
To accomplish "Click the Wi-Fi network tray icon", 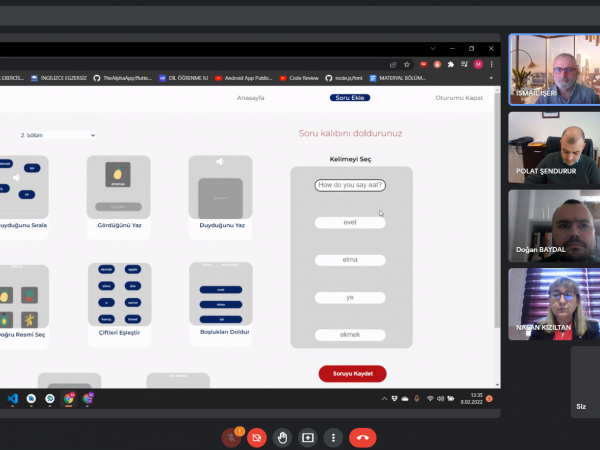I will (430, 399).
